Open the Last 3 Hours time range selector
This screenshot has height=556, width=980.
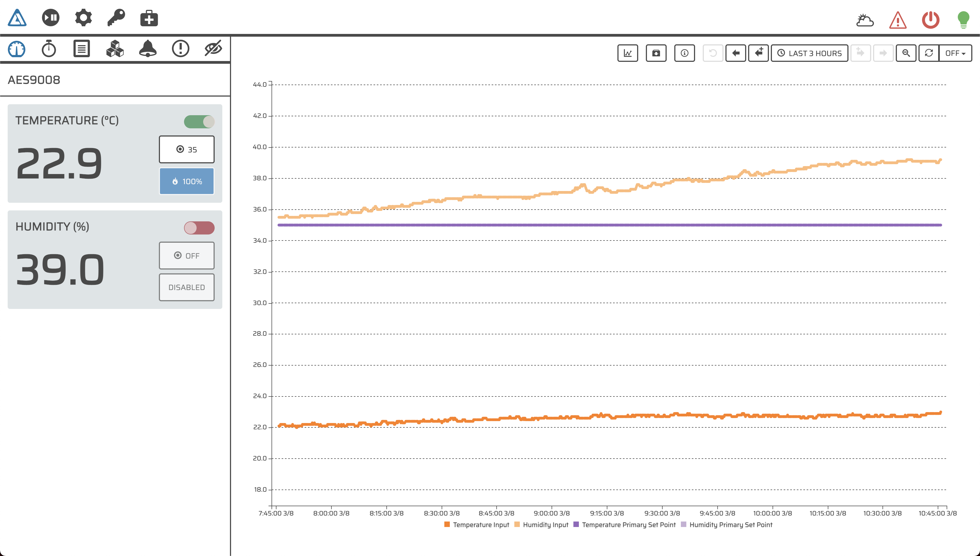809,53
